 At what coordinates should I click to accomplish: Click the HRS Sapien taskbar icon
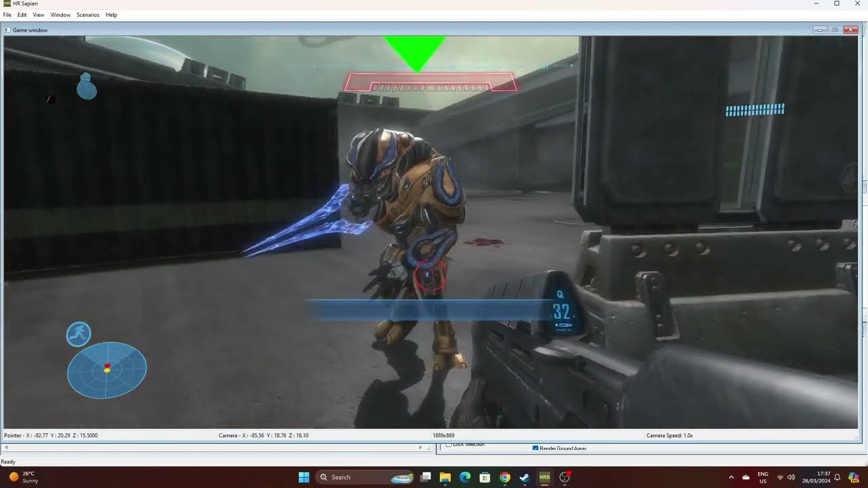(x=545, y=477)
